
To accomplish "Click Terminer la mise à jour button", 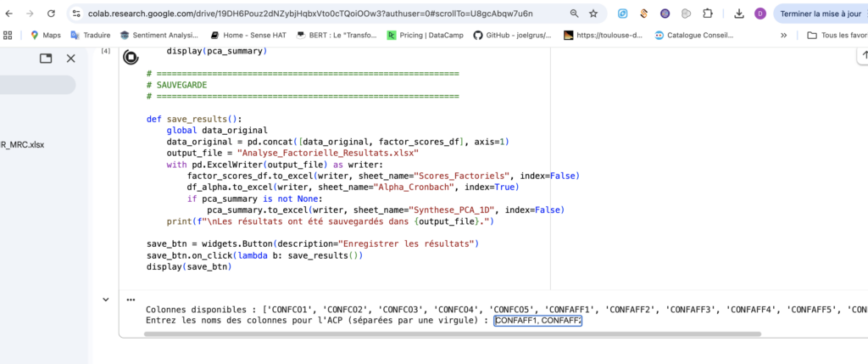I will point(819,14).
